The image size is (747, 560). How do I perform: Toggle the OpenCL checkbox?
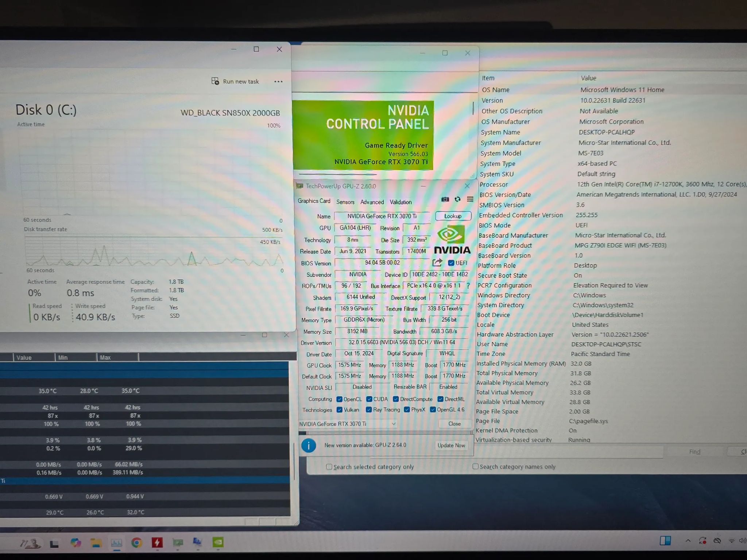(339, 399)
